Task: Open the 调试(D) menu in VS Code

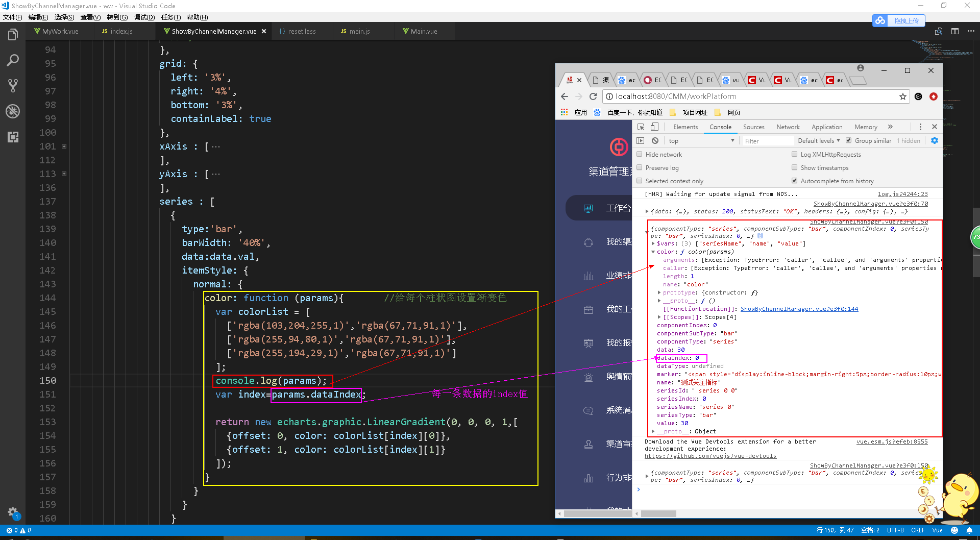Action: pyautogui.click(x=144, y=17)
